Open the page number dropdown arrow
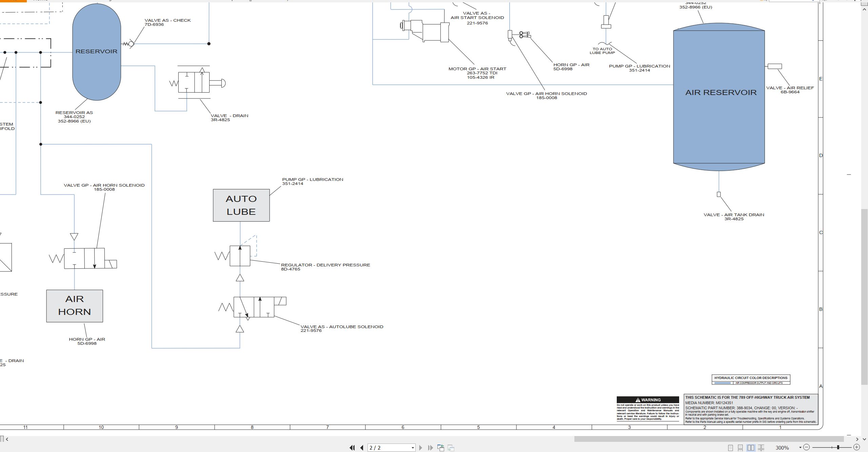 tap(413, 448)
